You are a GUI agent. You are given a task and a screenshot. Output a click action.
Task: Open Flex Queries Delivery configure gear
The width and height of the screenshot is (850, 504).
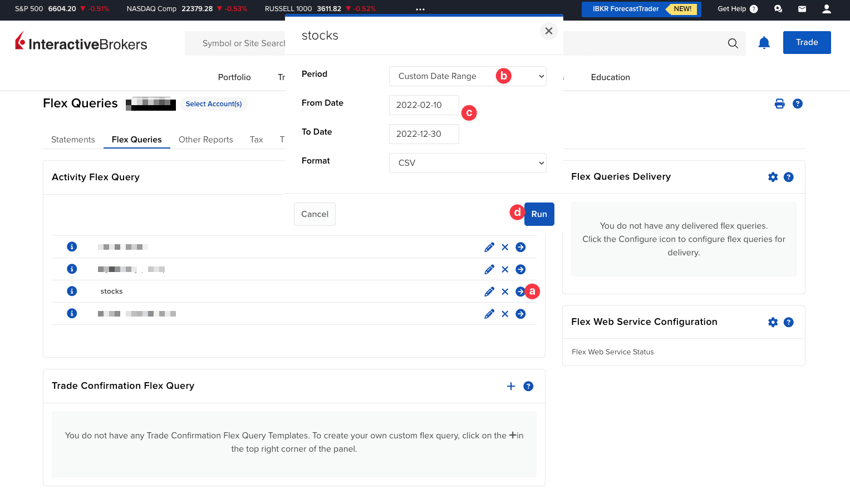pyautogui.click(x=773, y=177)
